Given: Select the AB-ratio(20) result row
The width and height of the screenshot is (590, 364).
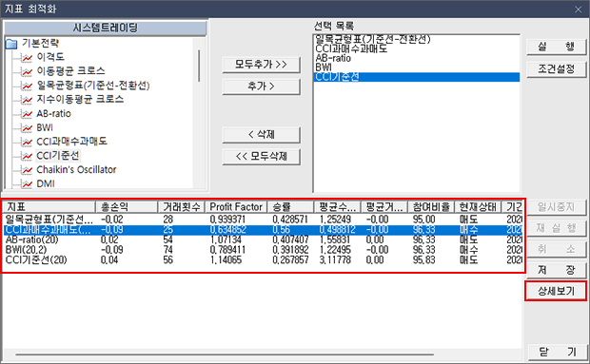Looking at the screenshot, I should [x=263, y=239].
